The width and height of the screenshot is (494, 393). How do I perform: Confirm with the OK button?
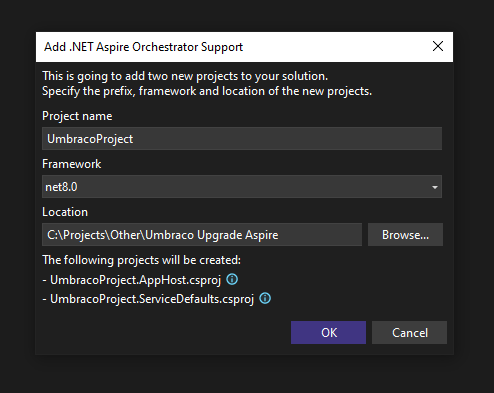point(328,332)
